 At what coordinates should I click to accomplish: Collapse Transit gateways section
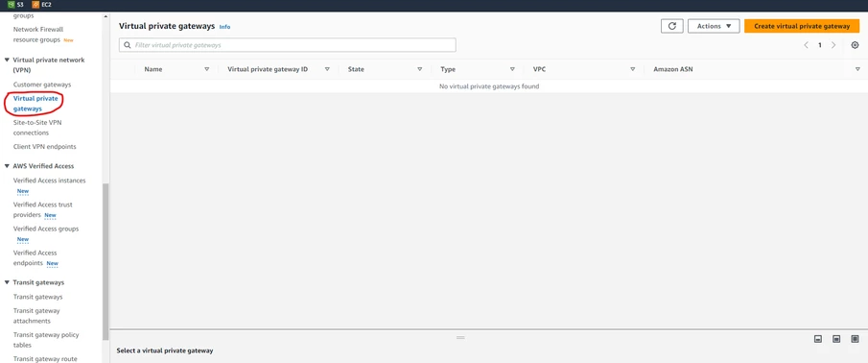[x=7, y=282]
